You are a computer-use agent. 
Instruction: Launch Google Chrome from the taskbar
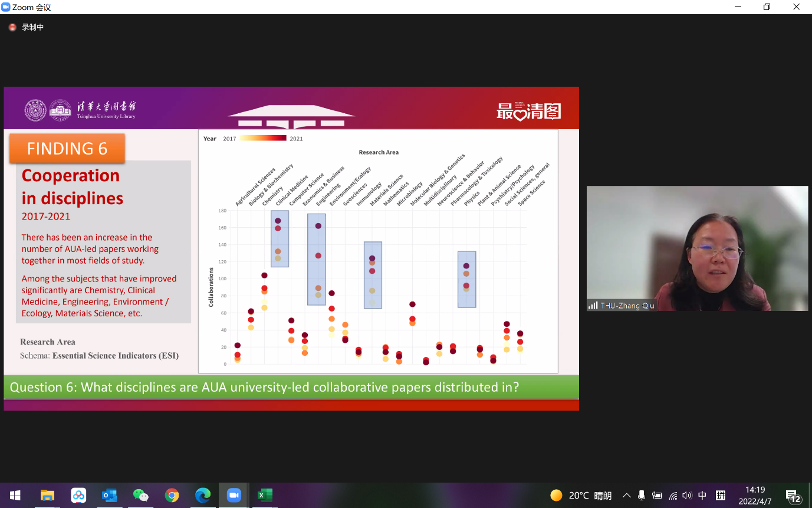point(172,496)
